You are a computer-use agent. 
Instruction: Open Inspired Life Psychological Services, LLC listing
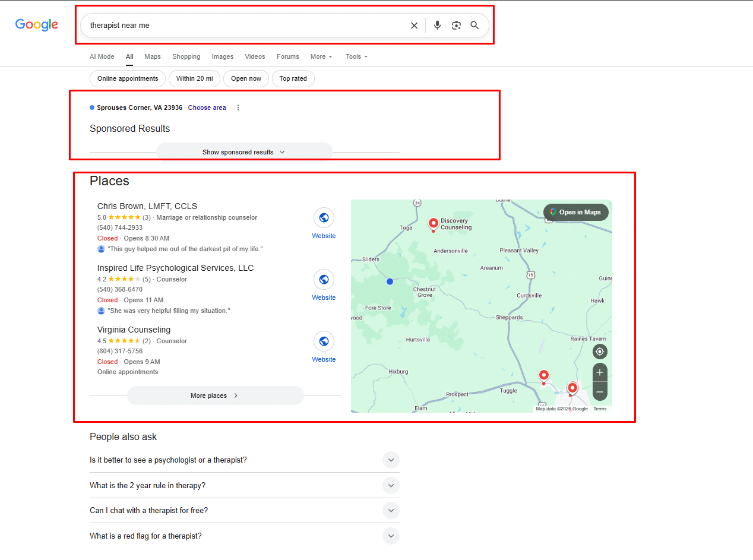tap(175, 268)
